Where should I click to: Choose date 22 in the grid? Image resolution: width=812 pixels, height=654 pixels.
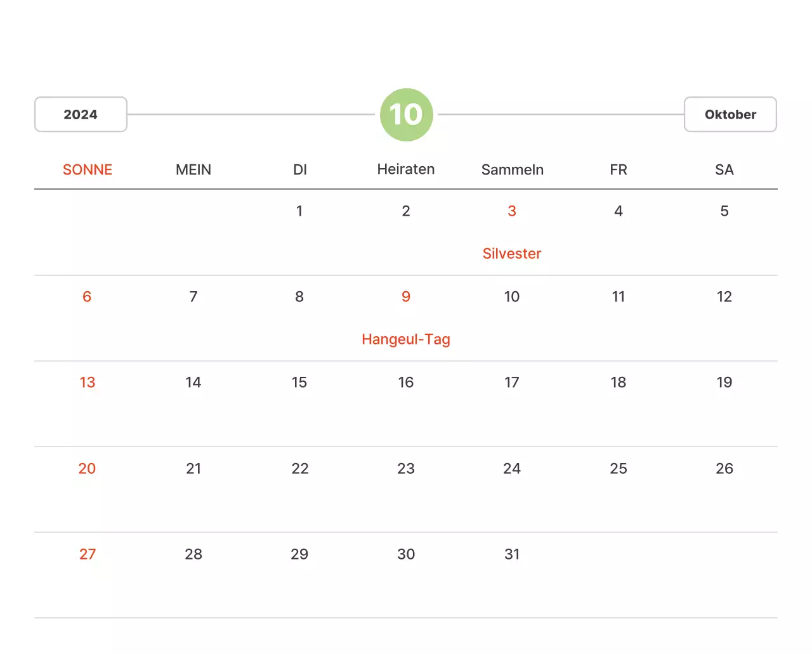pyautogui.click(x=300, y=469)
